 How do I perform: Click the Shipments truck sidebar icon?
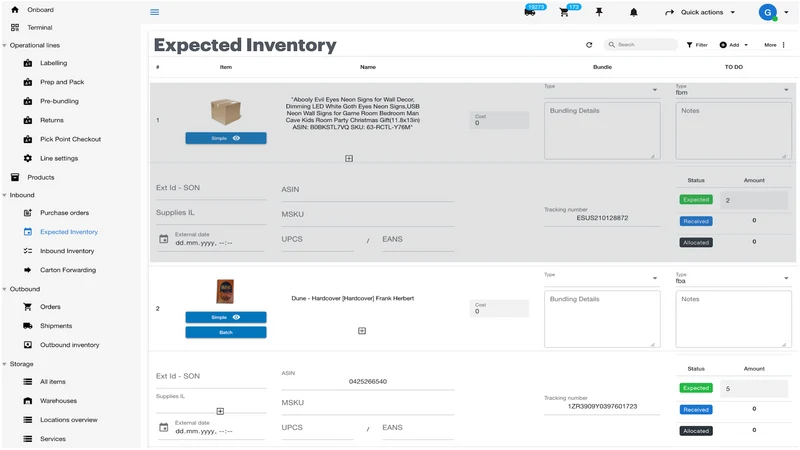click(28, 326)
